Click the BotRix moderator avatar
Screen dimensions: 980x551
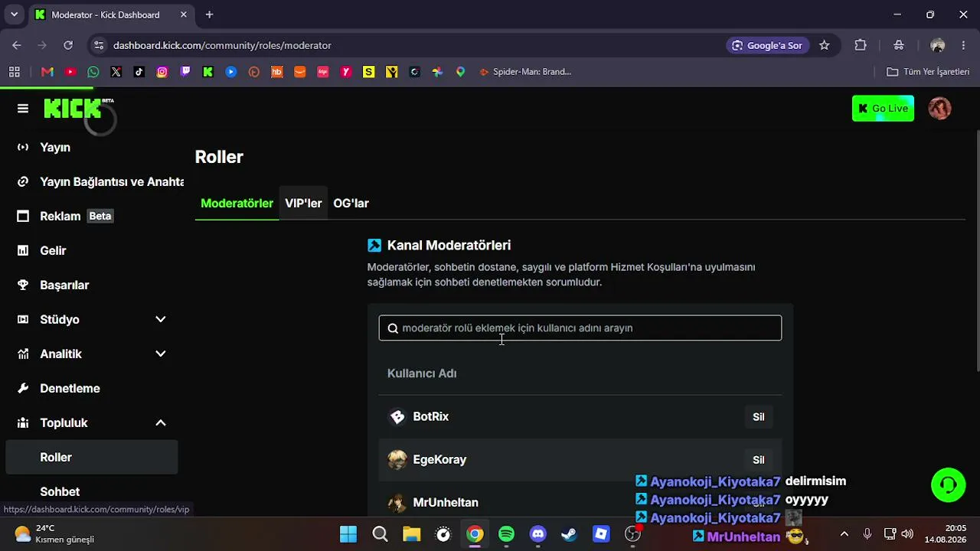[397, 416]
